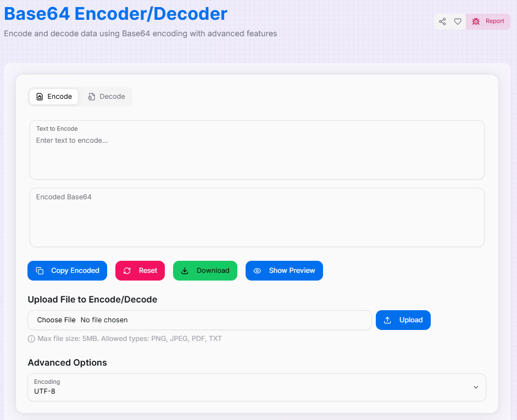This screenshot has width=517, height=420.
Task: Switch to the Decode tab
Action: pos(106,97)
